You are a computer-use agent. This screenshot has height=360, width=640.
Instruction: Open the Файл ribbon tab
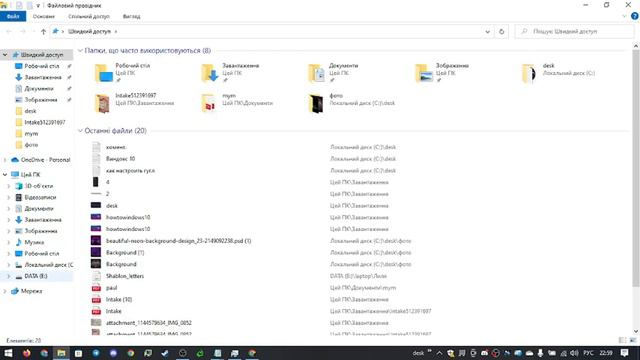point(13,16)
